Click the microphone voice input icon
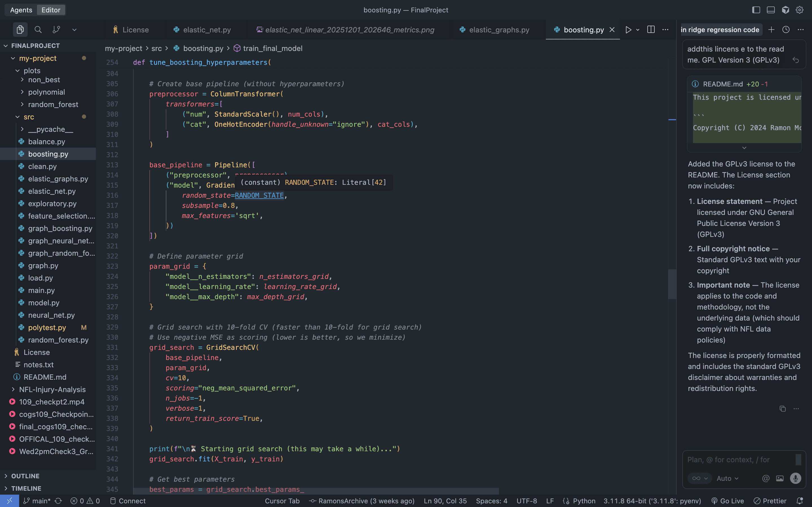Viewport: 812px width, 507px height. click(795, 479)
